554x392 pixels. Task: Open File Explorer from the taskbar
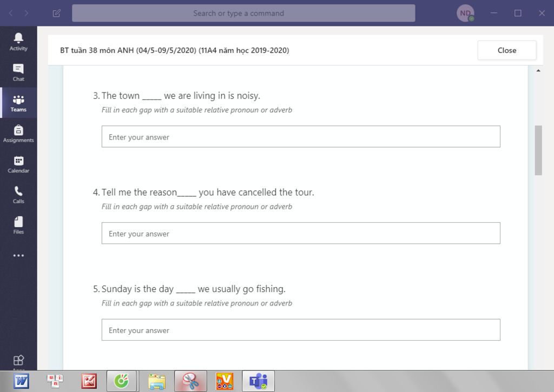tap(156, 381)
